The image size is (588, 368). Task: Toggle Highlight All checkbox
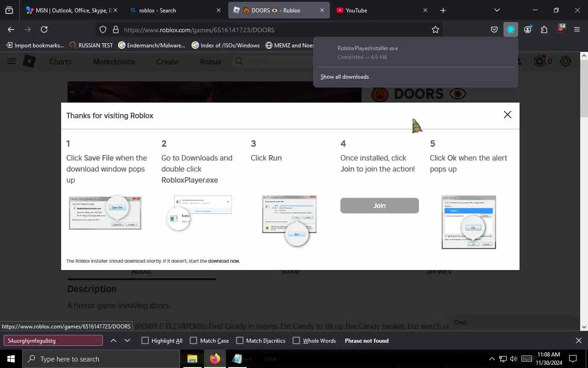click(145, 340)
